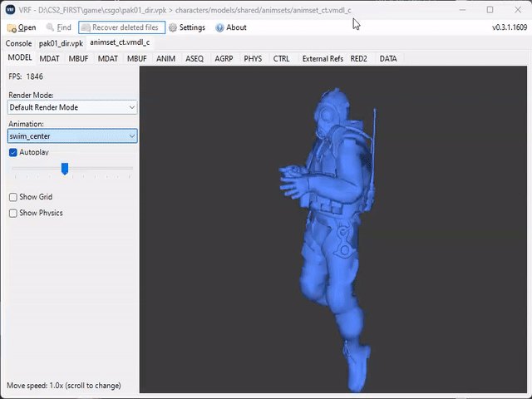Select the External Refs tab

click(323, 58)
